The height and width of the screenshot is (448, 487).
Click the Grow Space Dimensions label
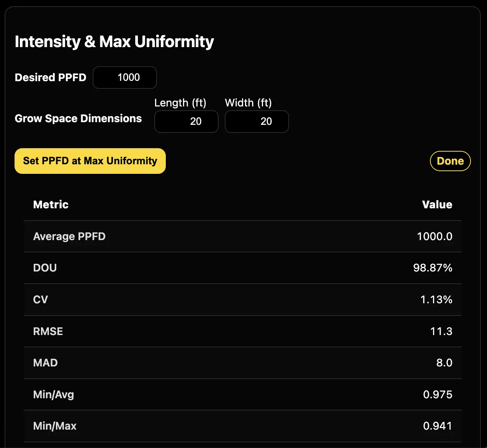78,118
